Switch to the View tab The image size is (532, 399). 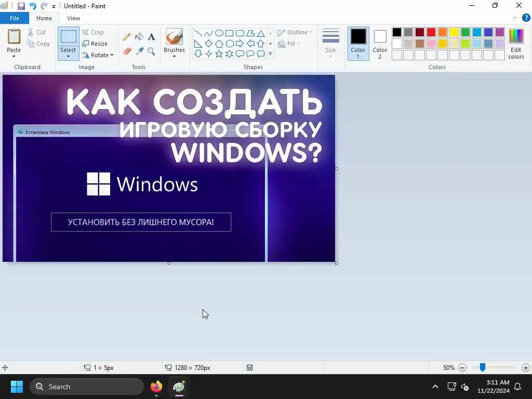pos(73,18)
